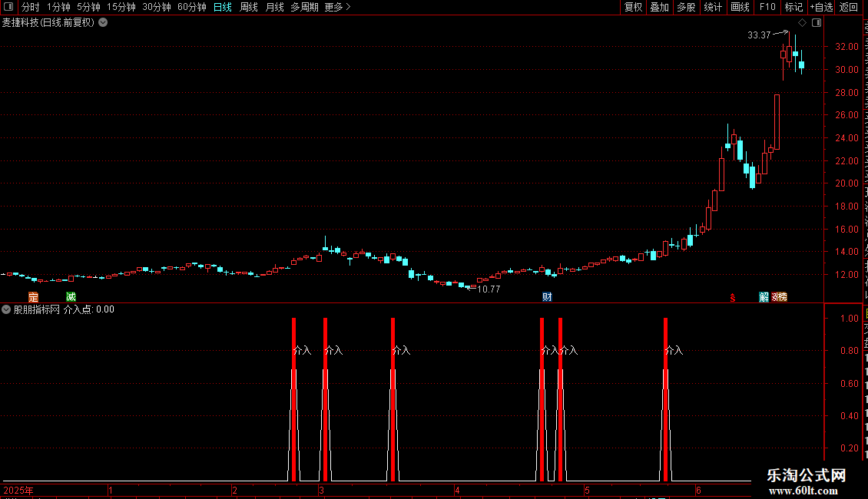
Task: Click the last 介入 signal bar in the indicator
Action: [665, 399]
